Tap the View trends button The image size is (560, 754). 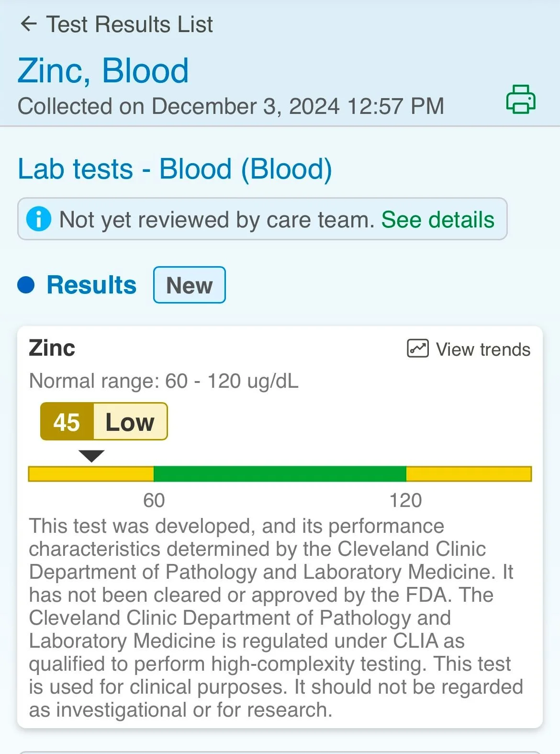pos(469,349)
